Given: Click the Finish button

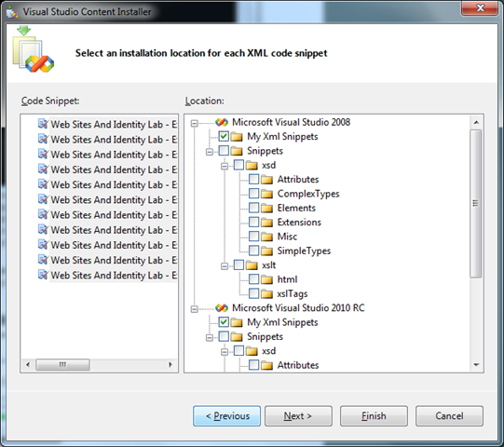Looking at the screenshot, I should 374,416.
